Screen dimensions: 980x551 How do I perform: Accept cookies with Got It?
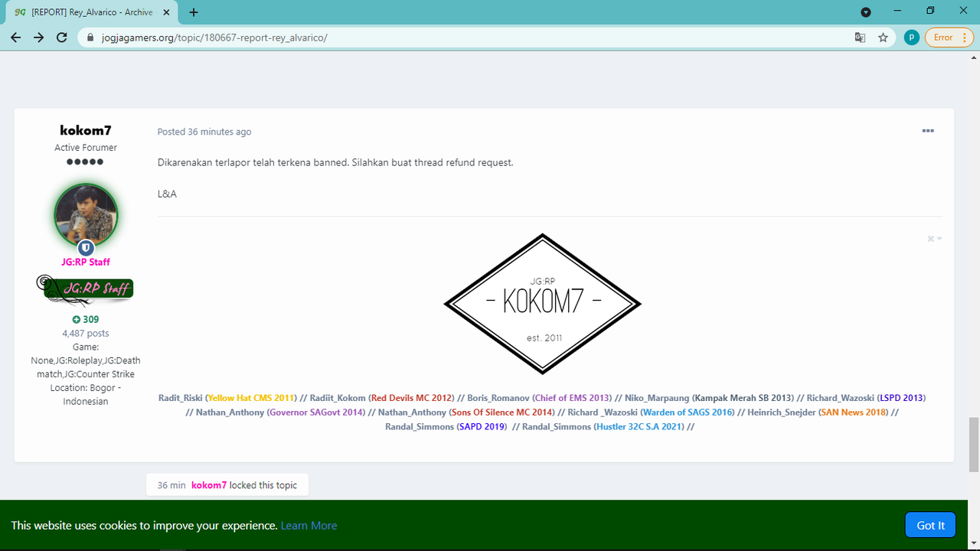tap(930, 525)
